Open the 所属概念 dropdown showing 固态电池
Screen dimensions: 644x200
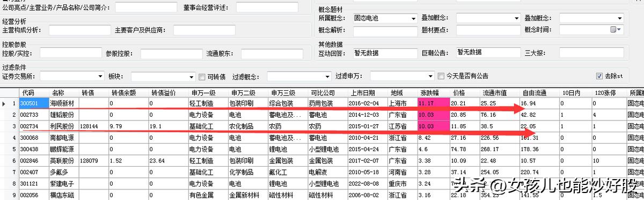tap(385, 18)
